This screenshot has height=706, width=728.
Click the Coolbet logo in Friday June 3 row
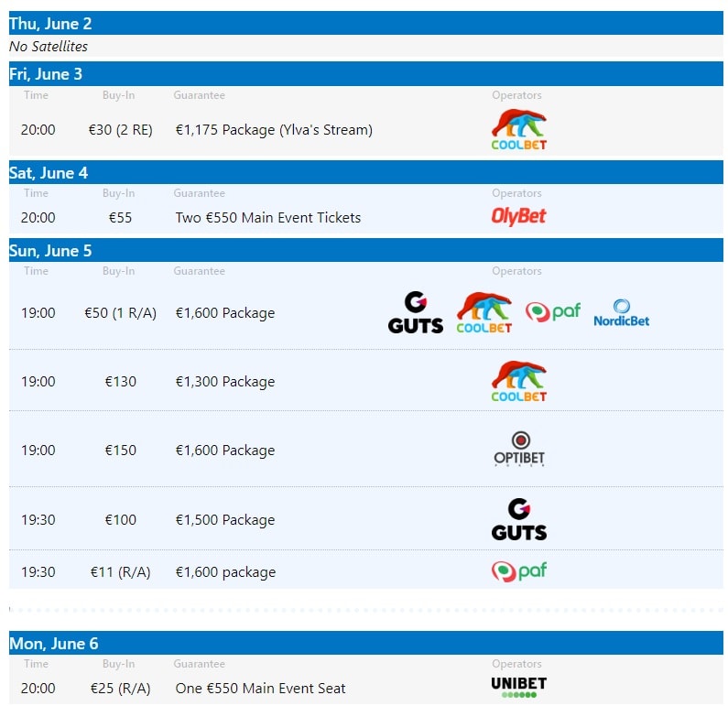pos(518,129)
